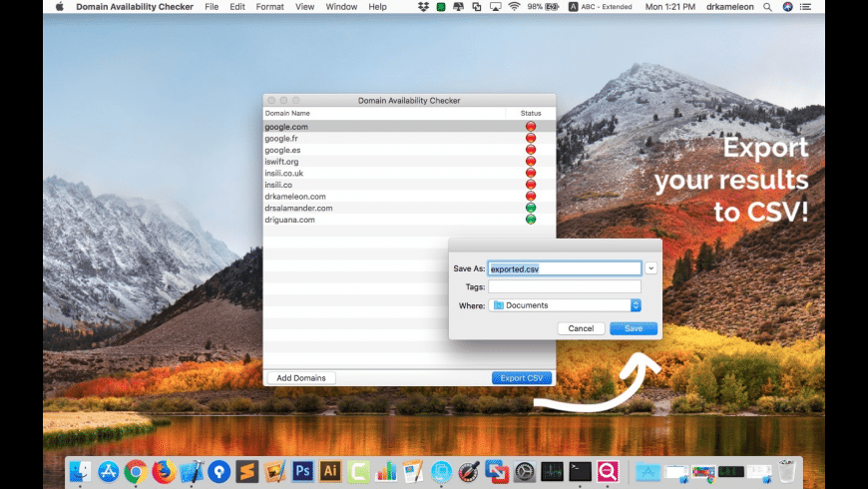Select the google.es row
Viewport: 868px width, 489px height.
(x=409, y=150)
